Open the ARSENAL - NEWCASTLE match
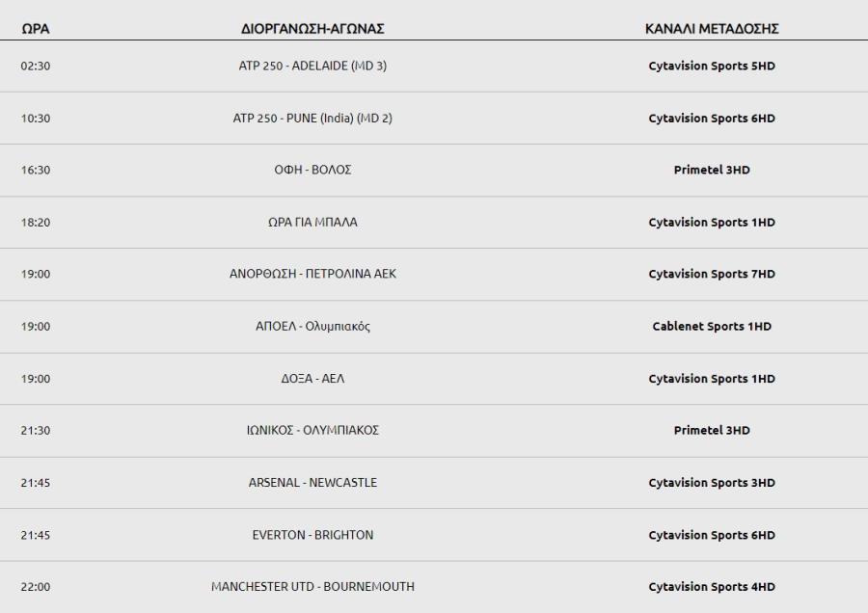Screen dimensions: 868x613 coord(312,483)
